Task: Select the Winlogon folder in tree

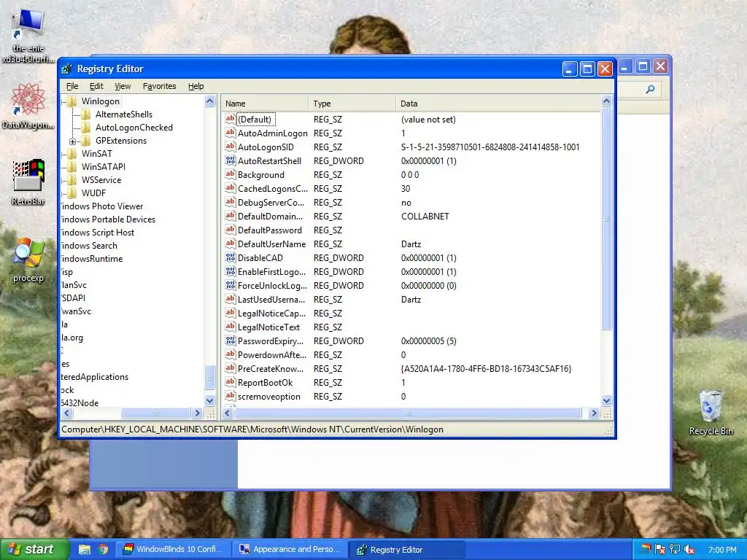Action: coord(101,101)
